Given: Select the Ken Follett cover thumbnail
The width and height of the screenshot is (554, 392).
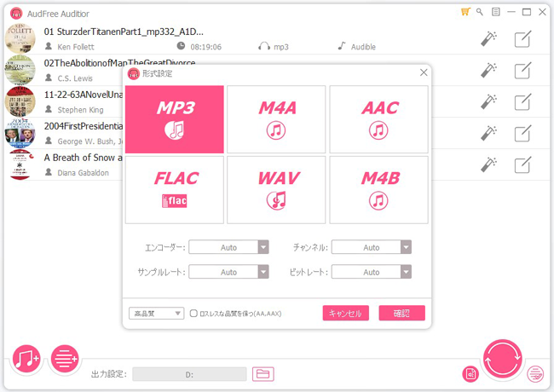Looking at the screenshot, I should [x=20, y=38].
